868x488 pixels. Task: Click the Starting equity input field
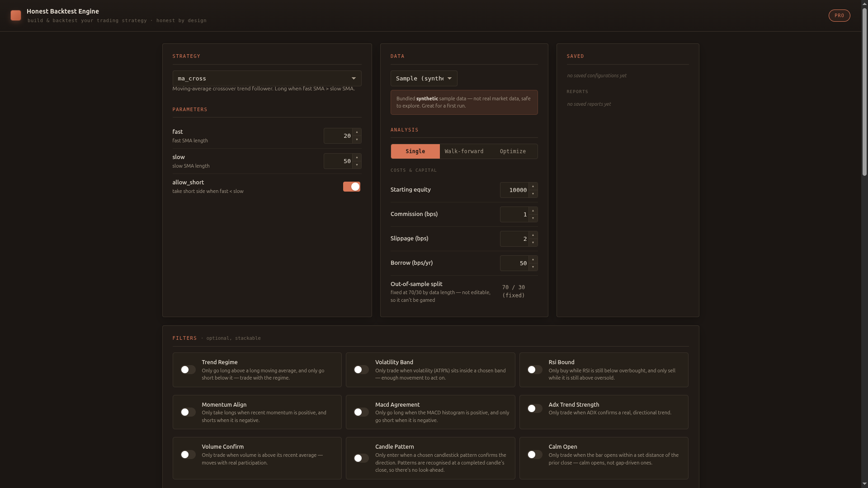point(514,190)
